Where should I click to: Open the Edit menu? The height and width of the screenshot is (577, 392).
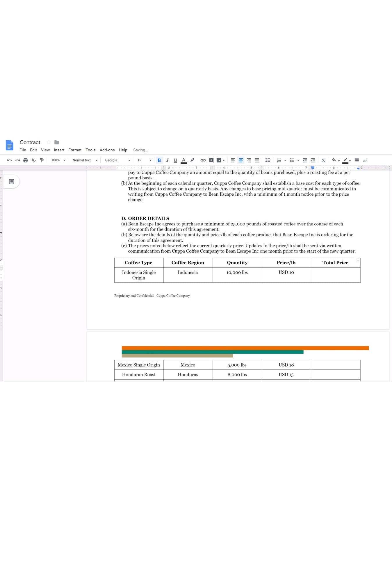coord(33,150)
